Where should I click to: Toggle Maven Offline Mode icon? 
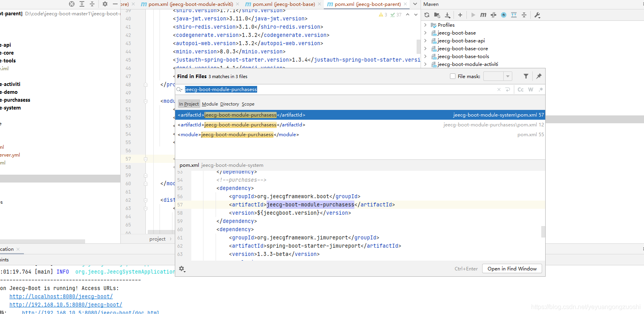point(493,15)
